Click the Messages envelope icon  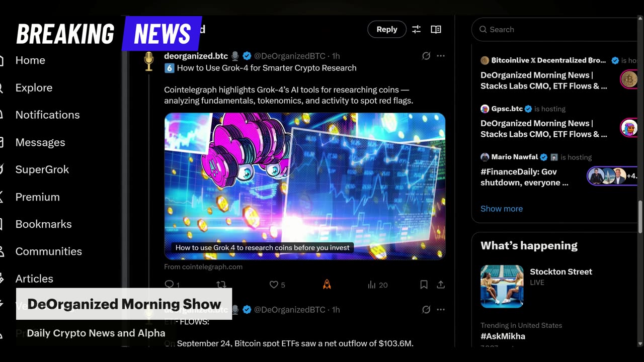click(2, 142)
